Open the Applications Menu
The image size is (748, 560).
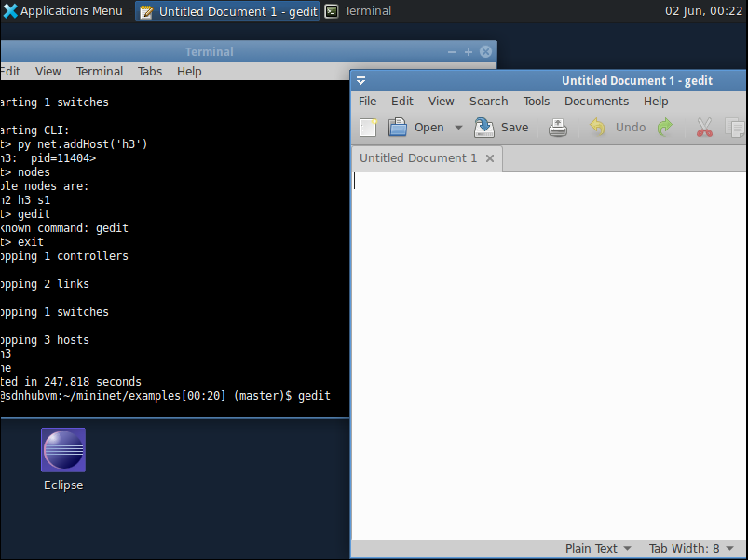pyautogui.click(x=62, y=10)
